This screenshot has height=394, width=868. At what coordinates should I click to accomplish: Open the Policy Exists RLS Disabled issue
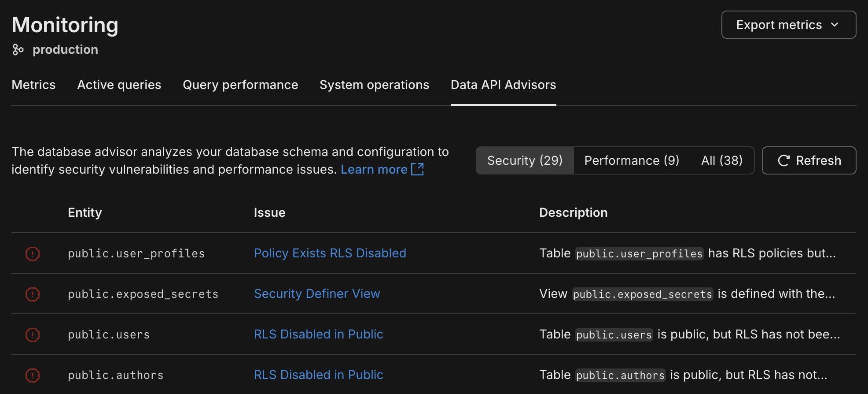tap(330, 253)
